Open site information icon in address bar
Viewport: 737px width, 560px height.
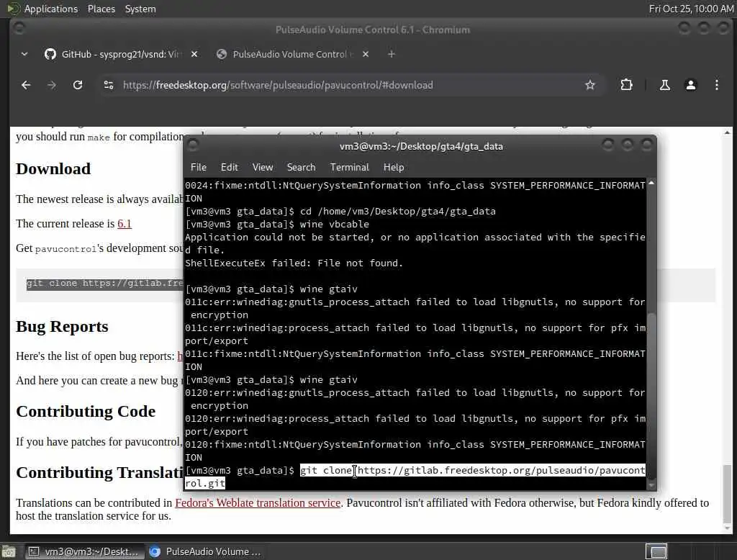pos(109,85)
